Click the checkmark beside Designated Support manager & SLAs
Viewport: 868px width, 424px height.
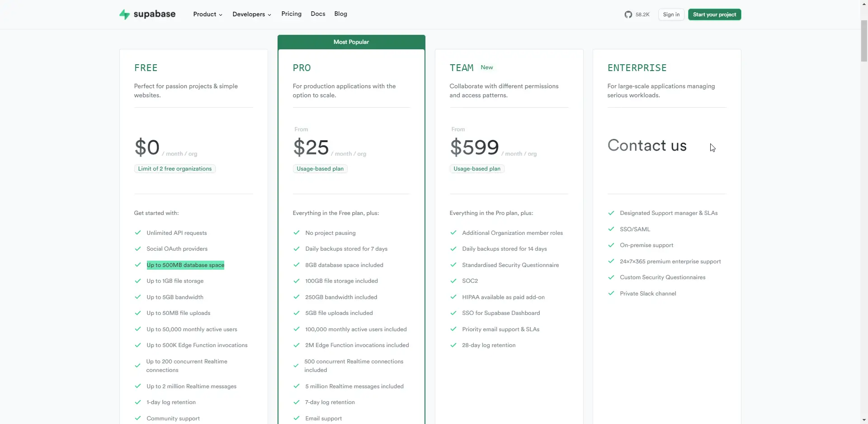point(611,213)
